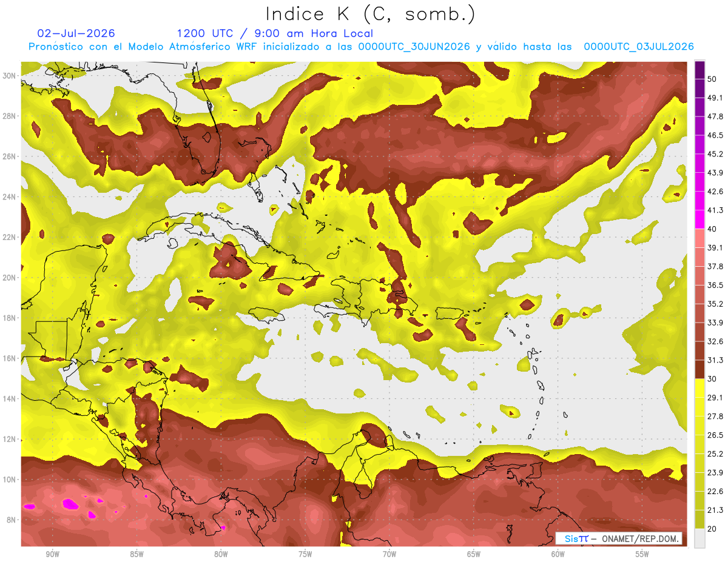
Task: Click the "37.8" color scale value
Action: click(715, 266)
